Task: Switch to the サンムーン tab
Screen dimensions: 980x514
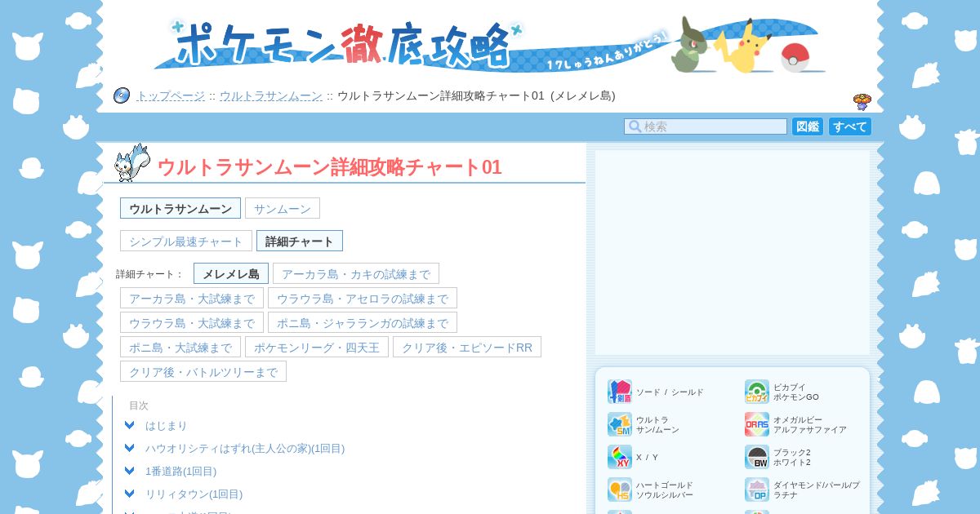Action: [283, 208]
